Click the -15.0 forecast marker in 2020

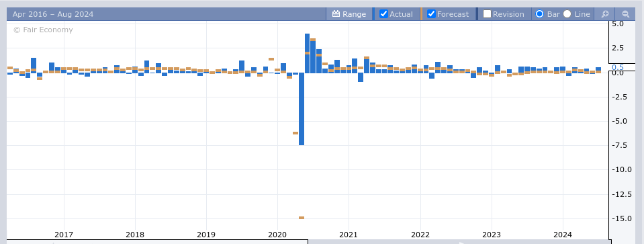[302, 218]
